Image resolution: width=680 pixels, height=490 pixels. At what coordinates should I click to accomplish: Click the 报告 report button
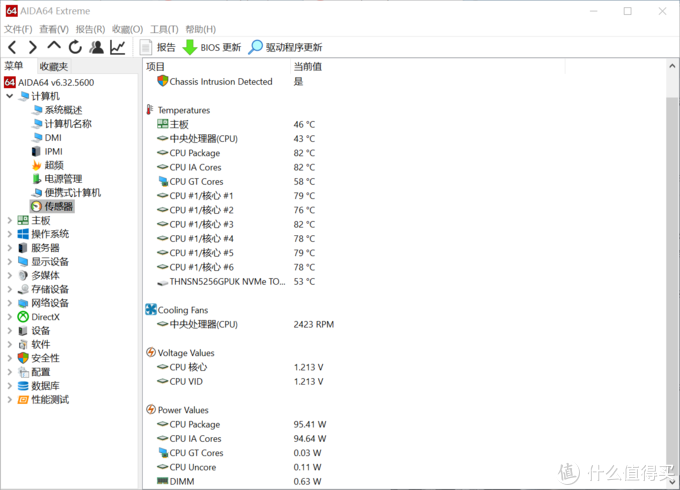click(x=158, y=47)
